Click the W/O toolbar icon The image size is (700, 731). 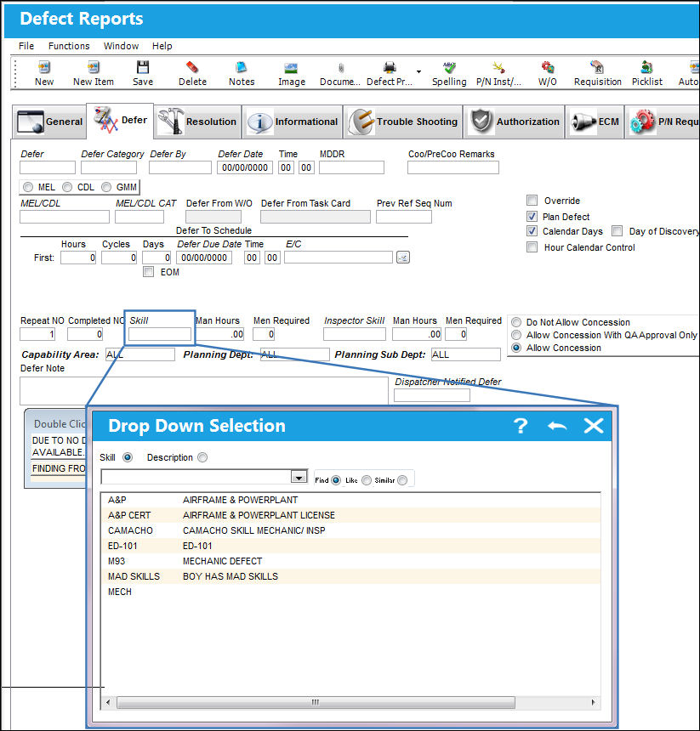click(x=548, y=68)
